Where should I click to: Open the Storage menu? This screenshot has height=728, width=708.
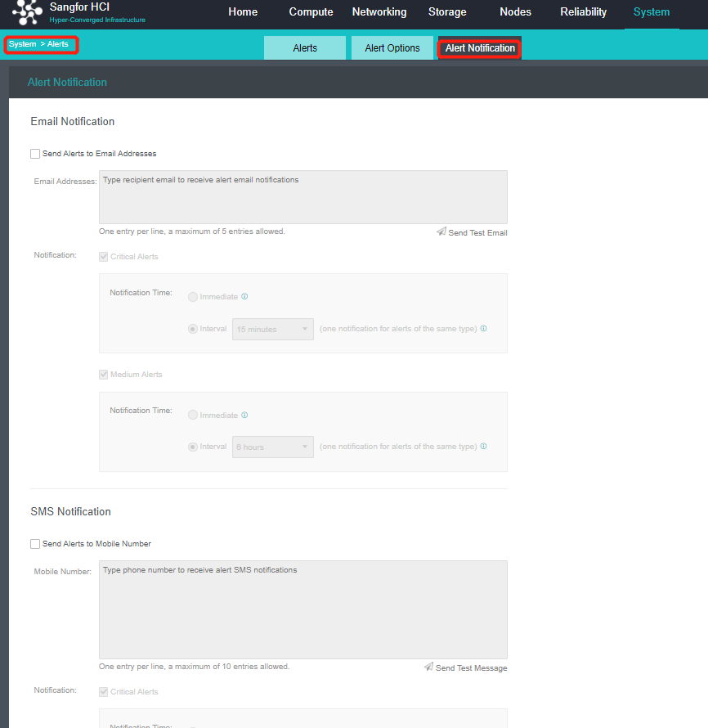447,12
